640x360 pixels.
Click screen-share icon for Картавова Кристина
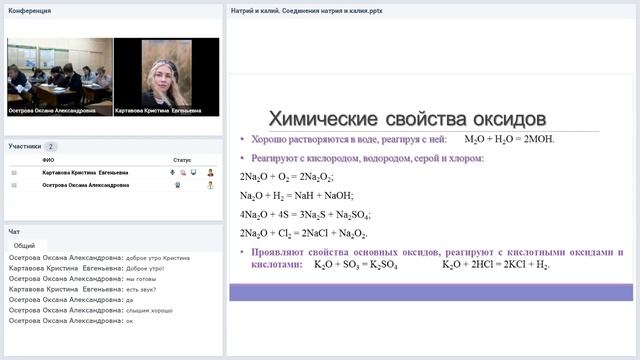193,172
